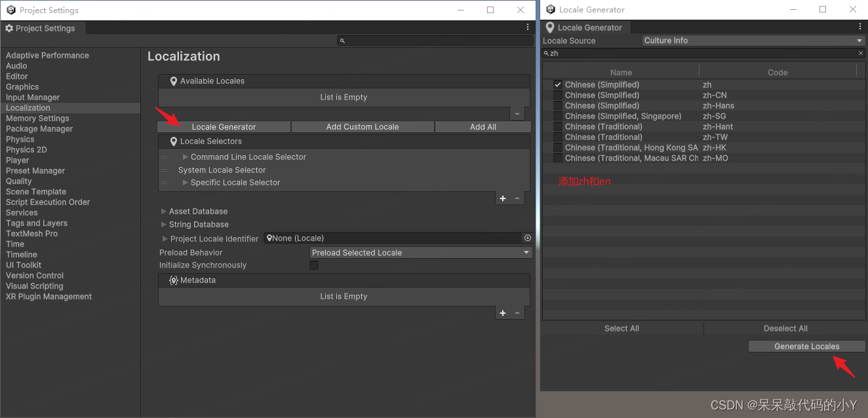Check the zh-CN locale checkbox
The image size is (868, 418).
[558, 95]
